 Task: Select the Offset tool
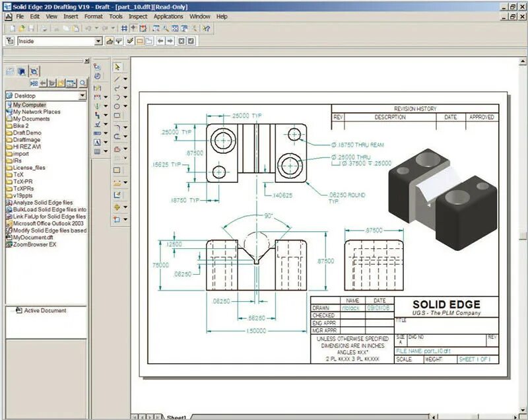pos(117,137)
